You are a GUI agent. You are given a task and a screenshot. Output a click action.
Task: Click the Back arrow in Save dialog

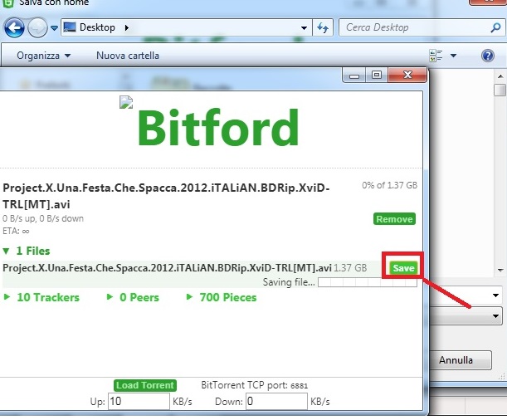(x=14, y=27)
